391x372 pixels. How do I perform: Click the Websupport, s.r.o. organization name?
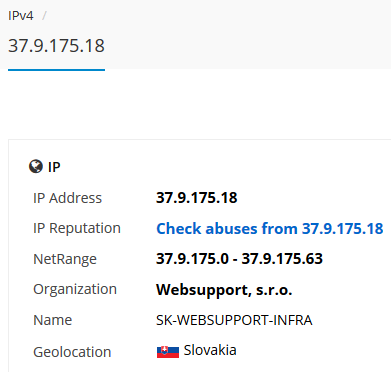point(224,290)
